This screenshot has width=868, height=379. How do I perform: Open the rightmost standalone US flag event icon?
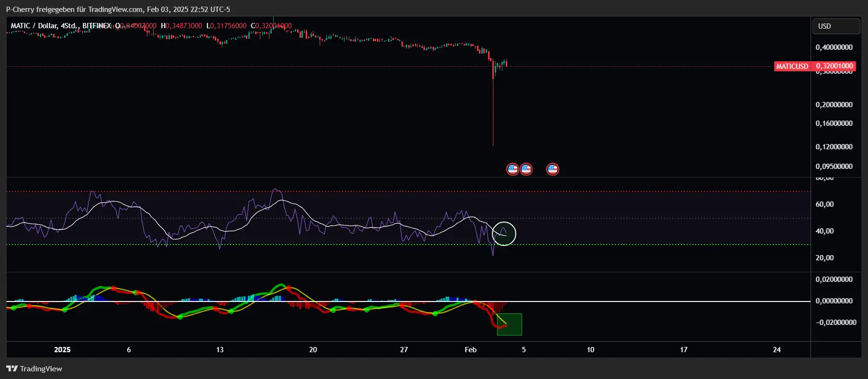point(553,169)
